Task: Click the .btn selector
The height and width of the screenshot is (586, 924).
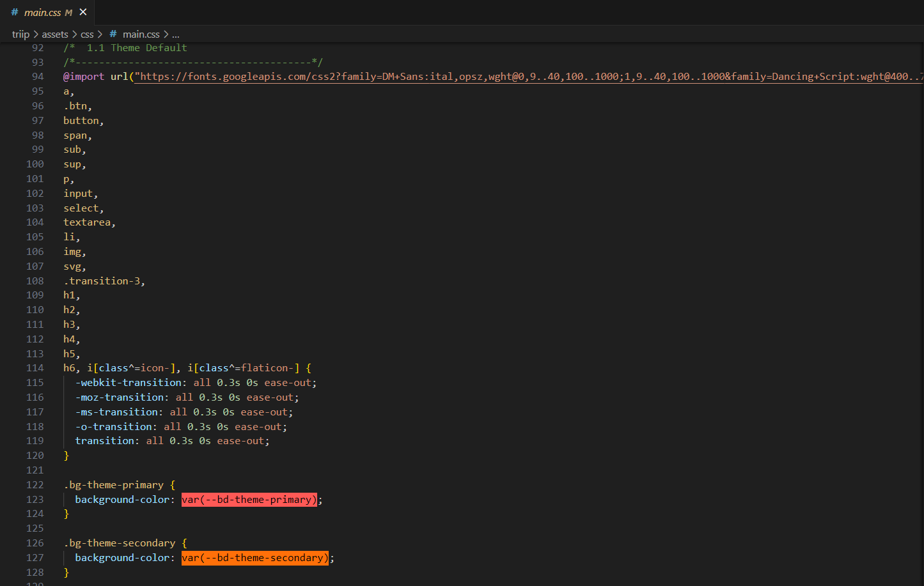Action: click(76, 106)
